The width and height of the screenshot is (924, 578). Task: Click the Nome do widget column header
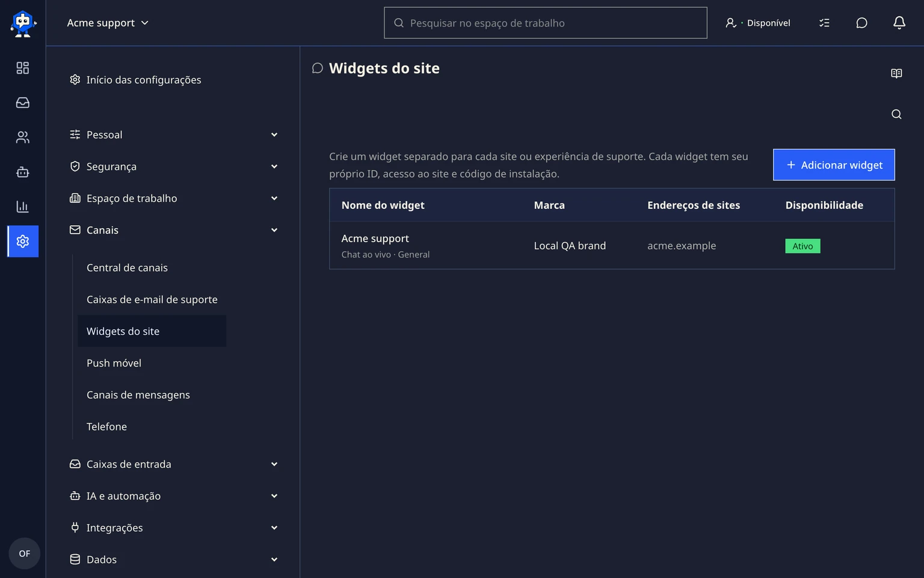tap(383, 205)
